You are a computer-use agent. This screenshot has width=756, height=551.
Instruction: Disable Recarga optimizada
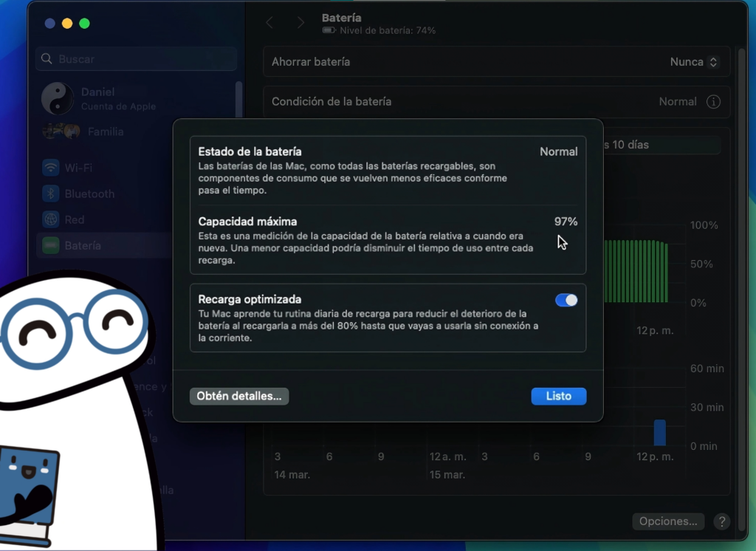point(566,300)
